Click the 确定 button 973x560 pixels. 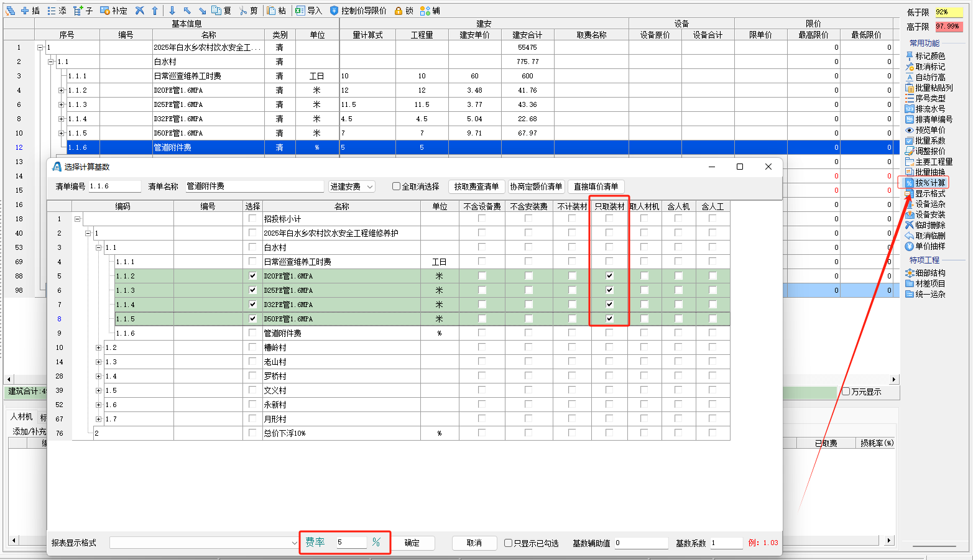click(x=412, y=543)
